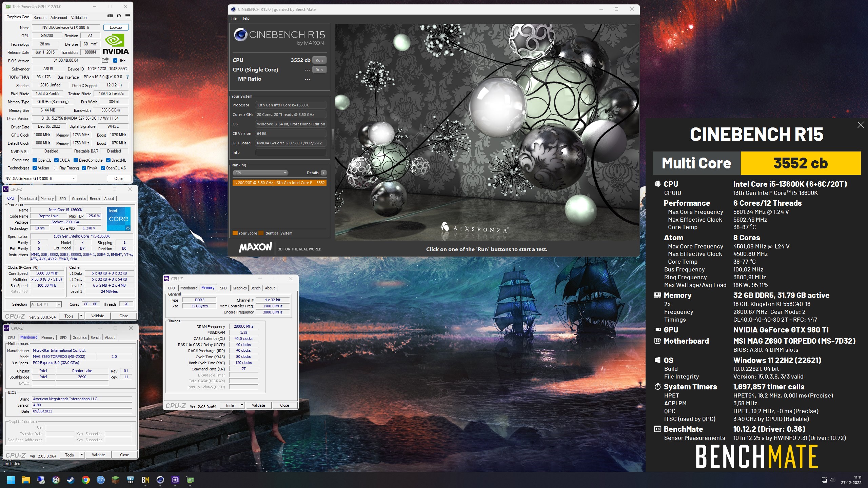Toggle the OpenCL checkbox
This screenshot has height=488, width=868.
pyautogui.click(x=35, y=160)
